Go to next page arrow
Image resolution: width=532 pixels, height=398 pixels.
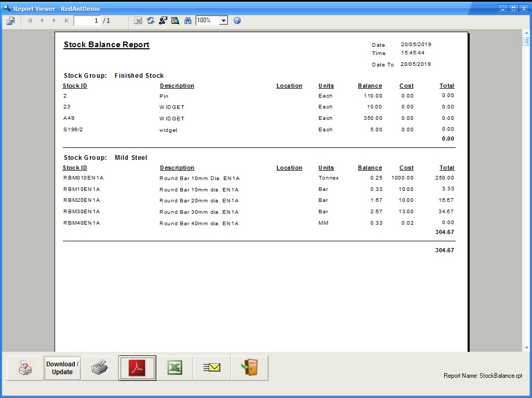54,21
